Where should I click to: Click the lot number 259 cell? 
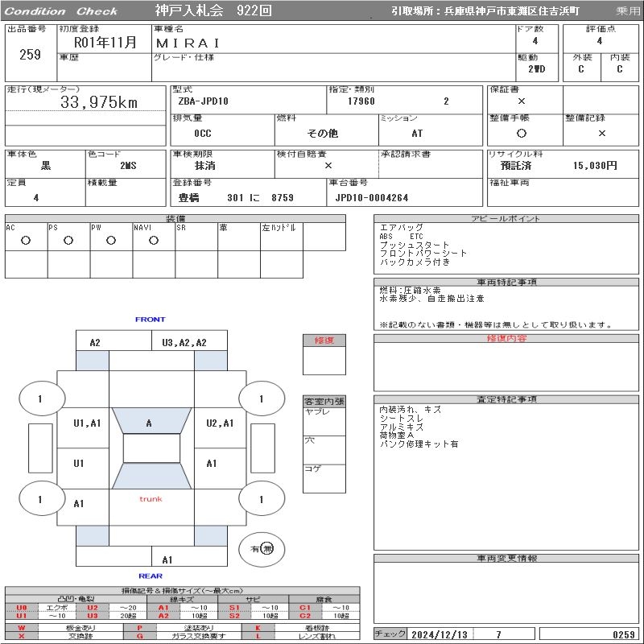tap(31, 54)
